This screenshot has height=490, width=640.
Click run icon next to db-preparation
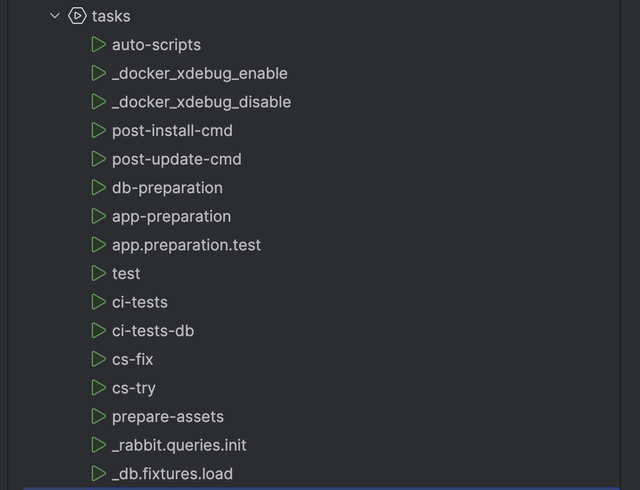click(98, 187)
